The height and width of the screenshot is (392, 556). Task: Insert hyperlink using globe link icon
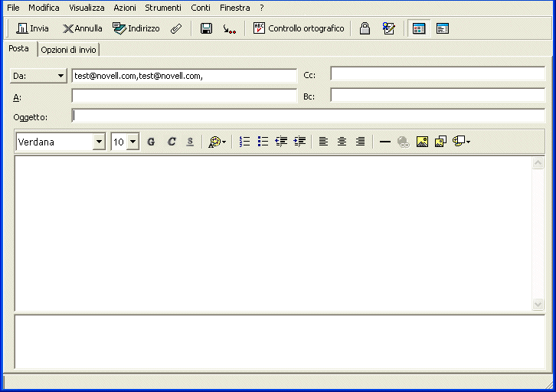[403, 142]
